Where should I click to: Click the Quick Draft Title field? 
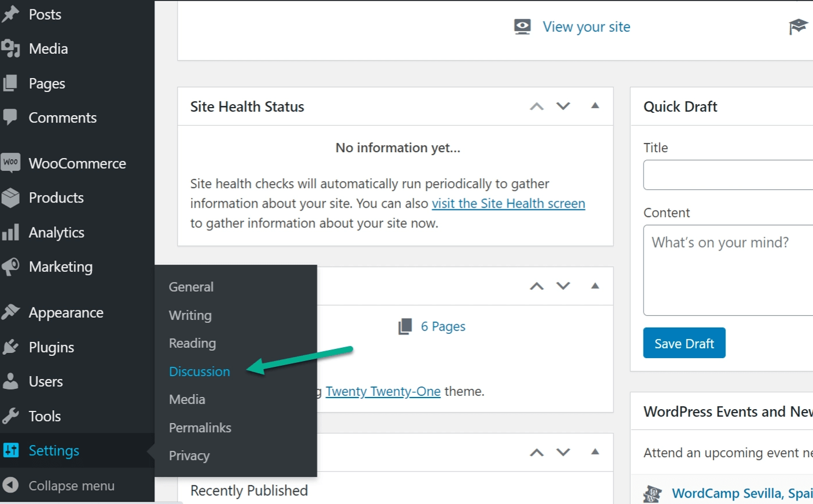point(728,175)
